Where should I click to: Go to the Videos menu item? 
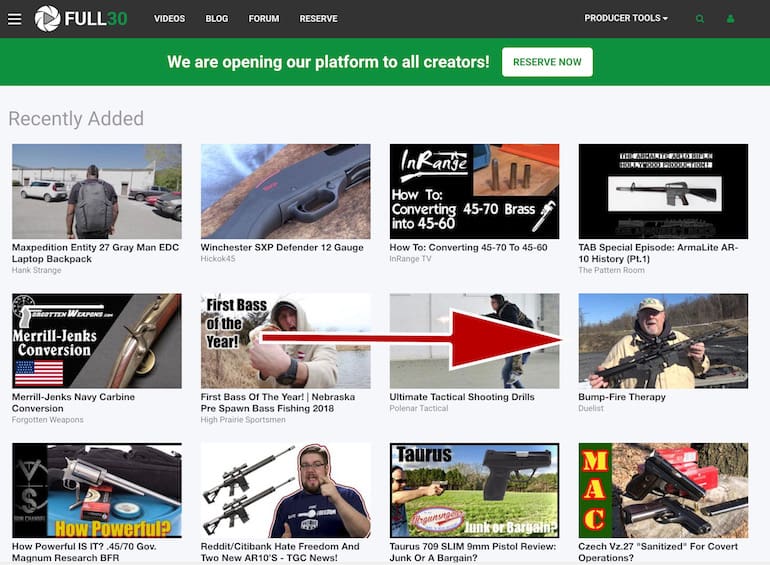[169, 19]
